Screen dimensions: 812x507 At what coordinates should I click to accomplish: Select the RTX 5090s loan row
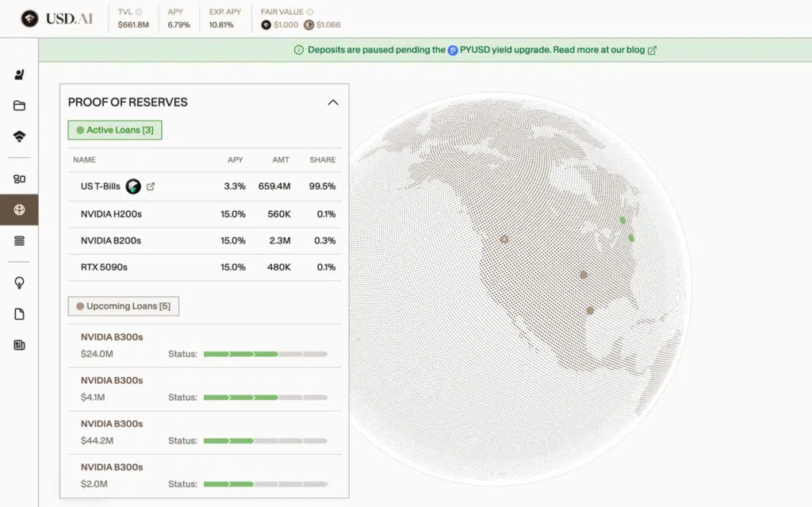pos(205,267)
